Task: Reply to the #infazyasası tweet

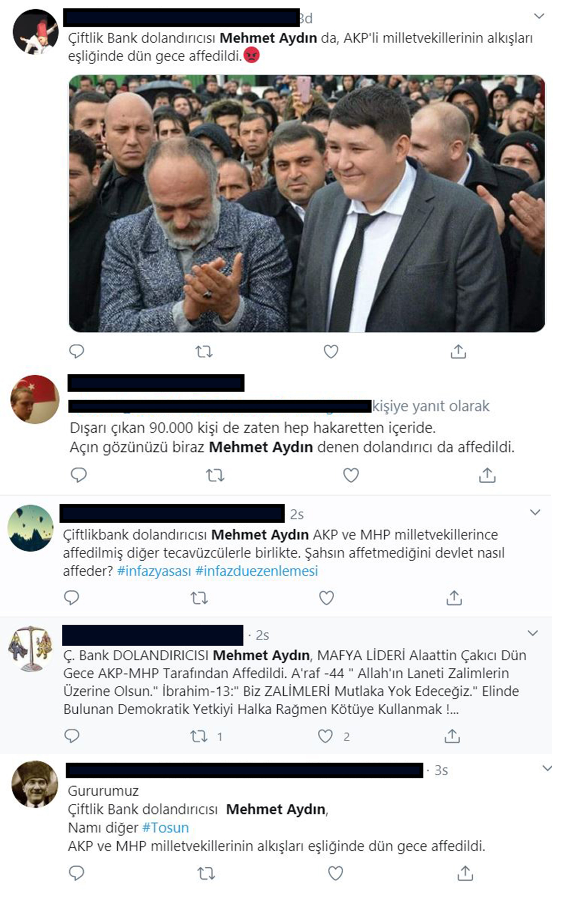Action: click(x=71, y=598)
